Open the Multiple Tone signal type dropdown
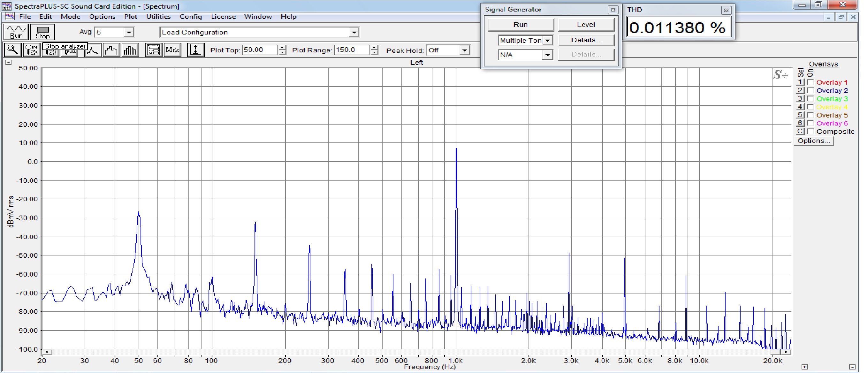Image resolution: width=868 pixels, height=373 pixels. (548, 41)
